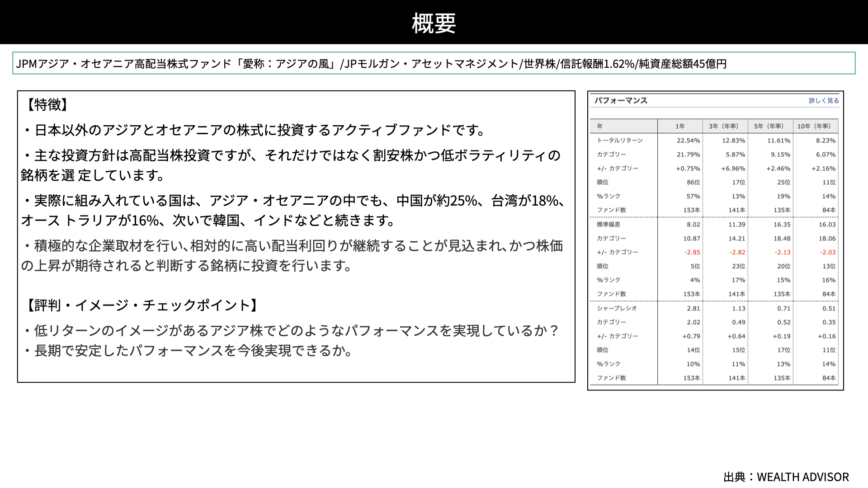The height and width of the screenshot is (488, 868).
Task: Click the 22.54% total return cell
Action: (688, 141)
